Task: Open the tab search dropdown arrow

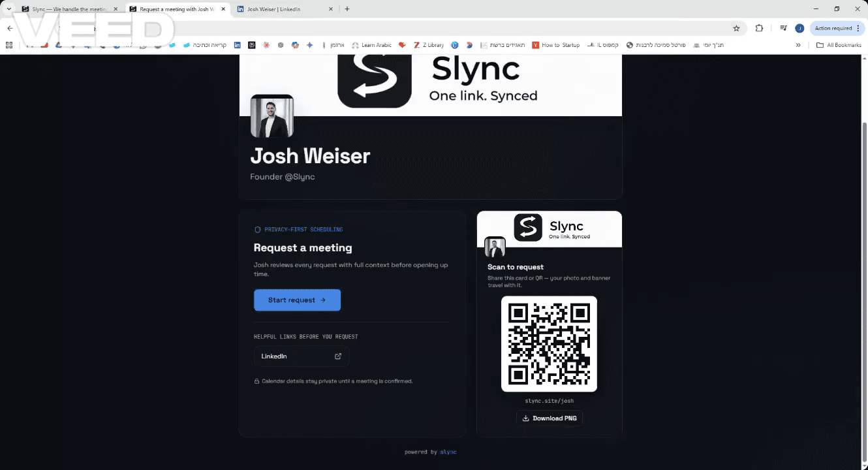Action: pos(8,9)
